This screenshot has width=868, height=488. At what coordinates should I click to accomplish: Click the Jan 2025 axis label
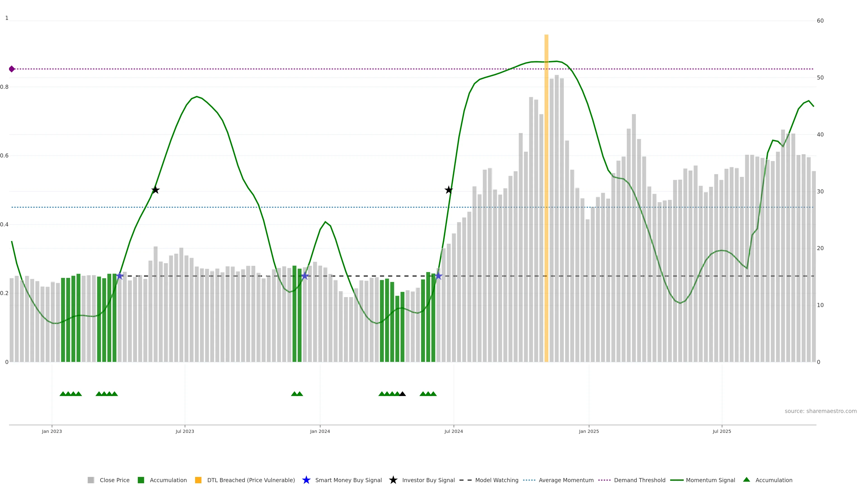click(589, 431)
